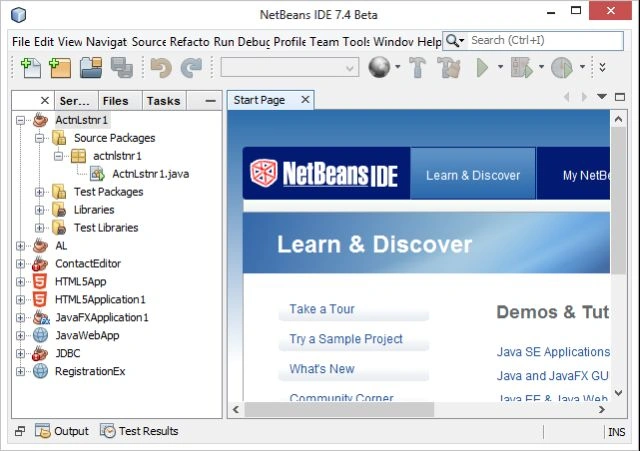Click the NetBeans cube icon in title bar
The image size is (640, 451).
click(x=18, y=15)
